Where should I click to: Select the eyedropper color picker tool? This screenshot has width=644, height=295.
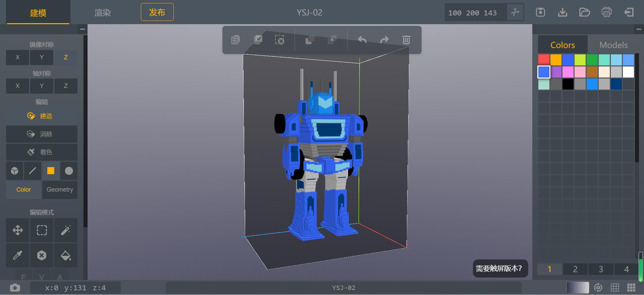pyautogui.click(x=18, y=255)
